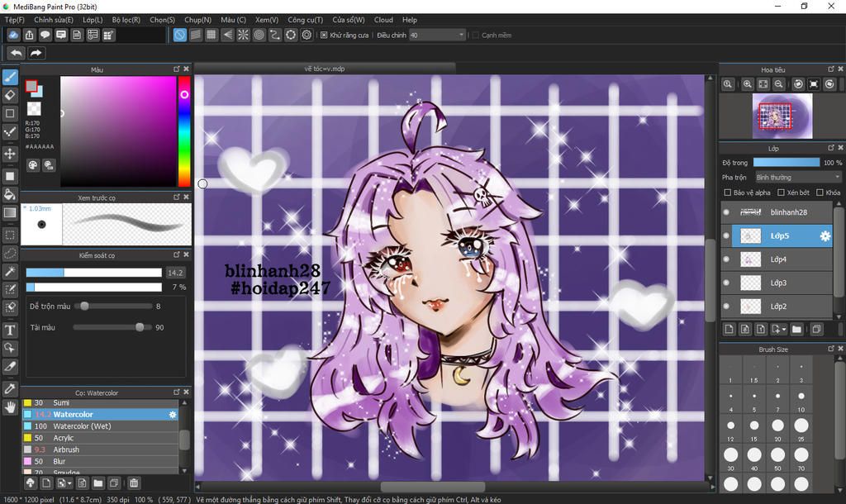The image size is (846, 504).
Task: Zoom out within the Navigator panel
Action: (778, 84)
